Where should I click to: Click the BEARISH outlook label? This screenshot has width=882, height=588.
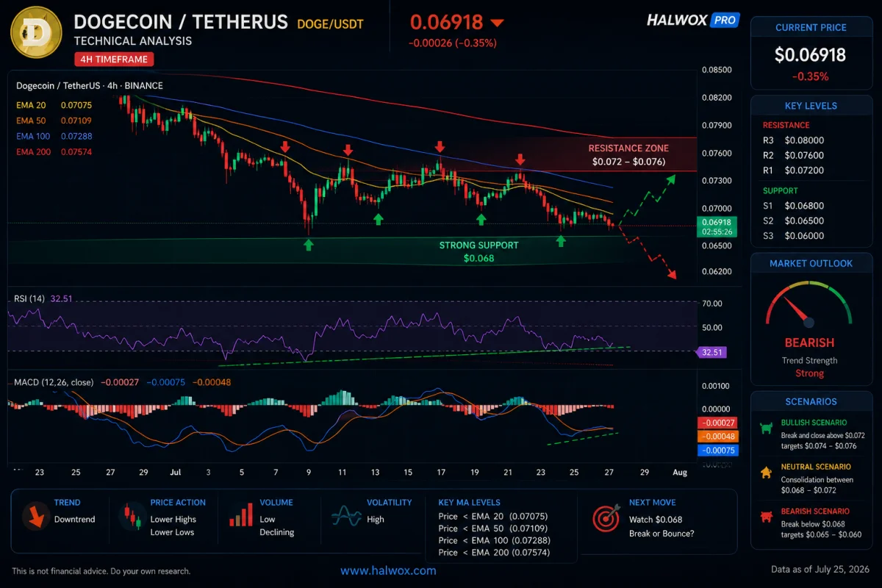coord(809,343)
